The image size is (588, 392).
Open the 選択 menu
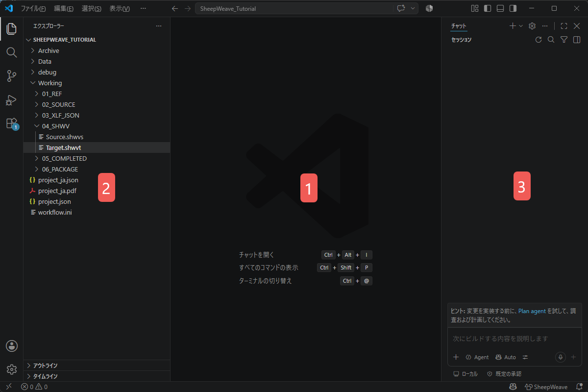point(92,8)
